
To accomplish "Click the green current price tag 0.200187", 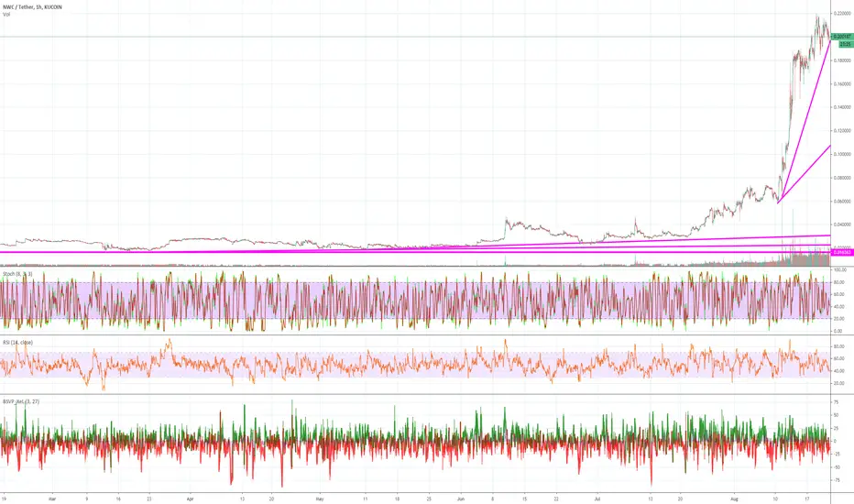I will pos(841,37).
